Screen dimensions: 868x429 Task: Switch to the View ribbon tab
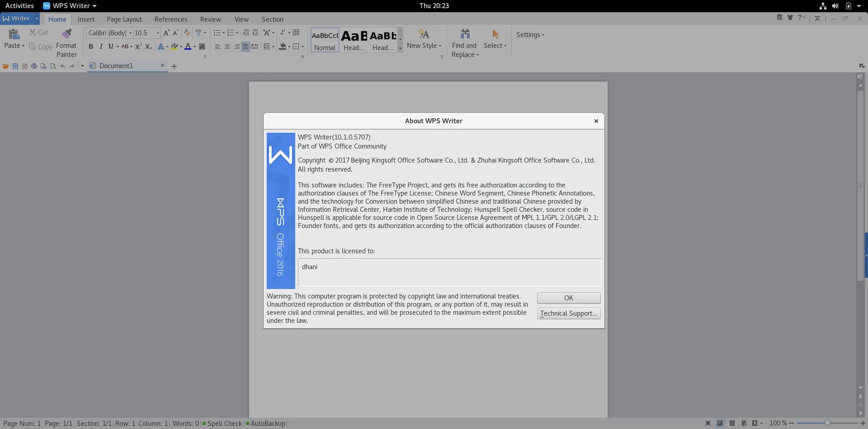[241, 19]
